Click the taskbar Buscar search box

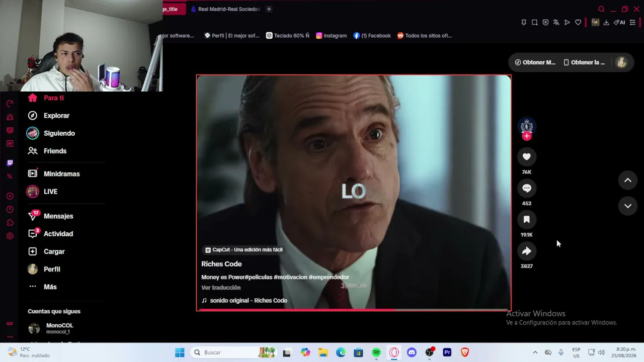coord(234,352)
